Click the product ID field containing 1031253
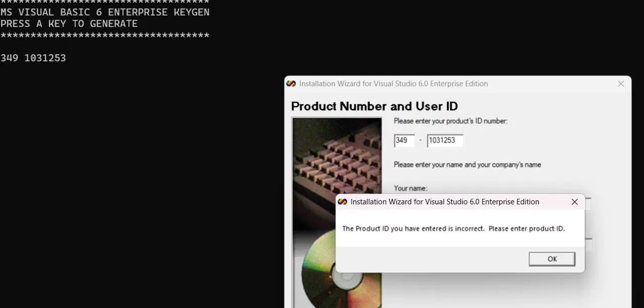644x308 pixels. [x=445, y=141]
